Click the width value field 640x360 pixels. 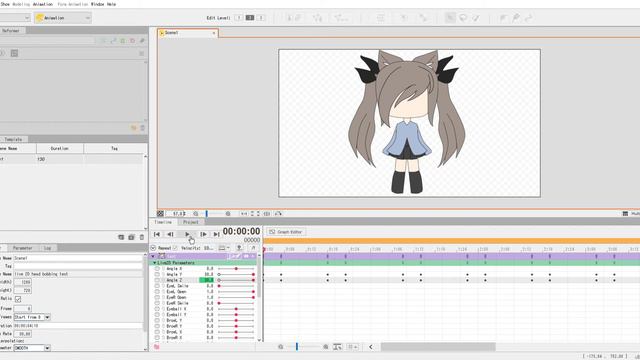click(22, 282)
